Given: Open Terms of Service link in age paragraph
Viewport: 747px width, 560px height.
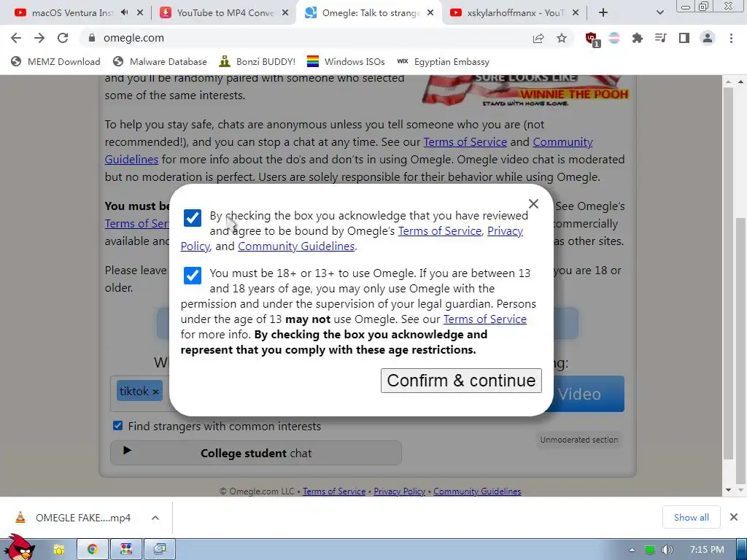Looking at the screenshot, I should pyautogui.click(x=484, y=319).
